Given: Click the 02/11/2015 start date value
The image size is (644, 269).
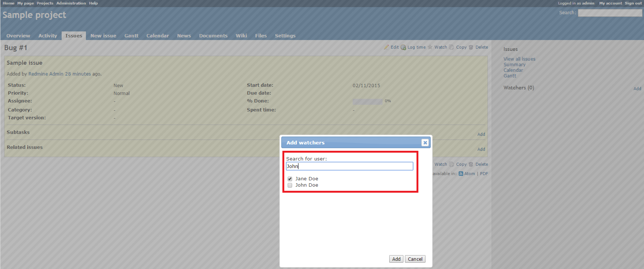Looking at the screenshot, I should (366, 86).
